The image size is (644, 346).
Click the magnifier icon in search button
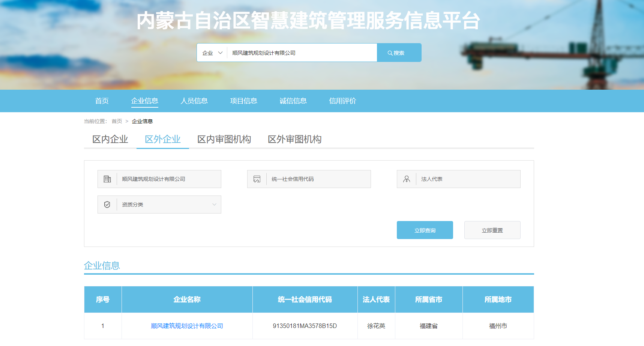click(x=390, y=53)
